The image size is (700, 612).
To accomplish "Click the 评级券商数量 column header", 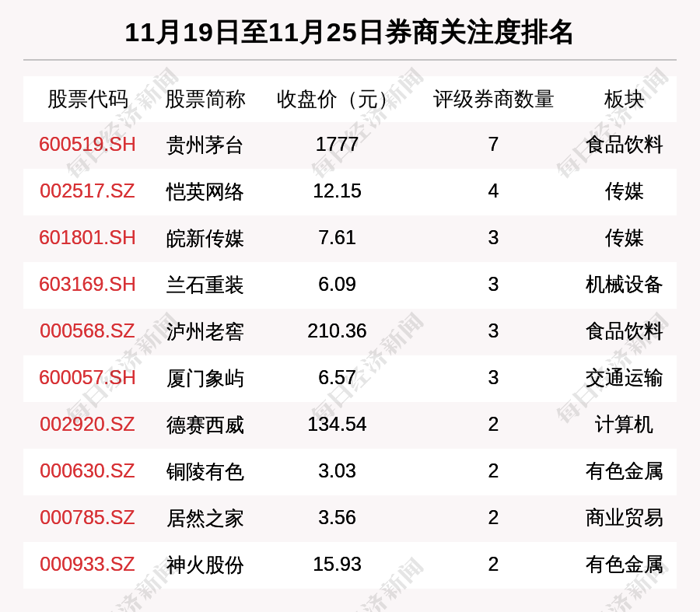I will pyautogui.click(x=493, y=99).
